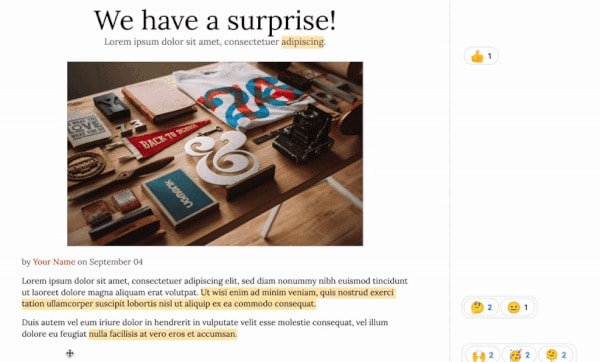Click the count beside thinking face reaction
This screenshot has width=600, height=362.
[x=489, y=307]
